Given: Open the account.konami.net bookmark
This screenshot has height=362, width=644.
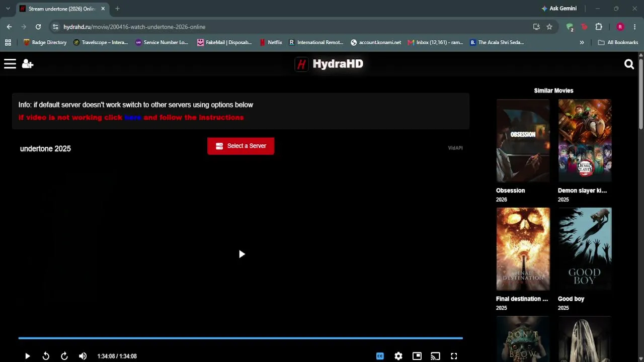Looking at the screenshot, I should (376, 42).
